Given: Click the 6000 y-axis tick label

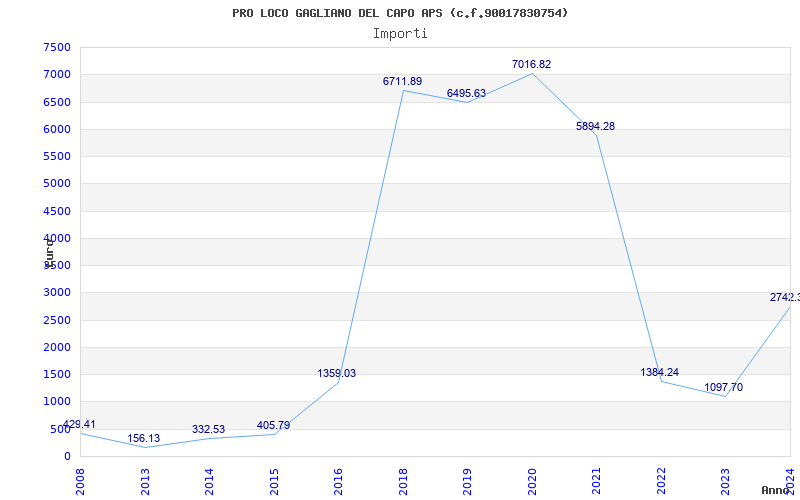Looking at the screenshot, I should click(57, 129).
